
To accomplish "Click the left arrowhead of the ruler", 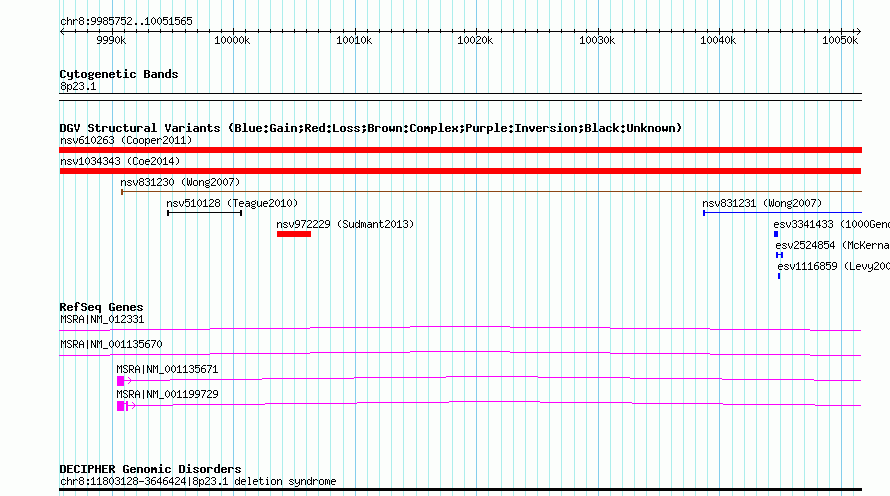I will (62, 32).
